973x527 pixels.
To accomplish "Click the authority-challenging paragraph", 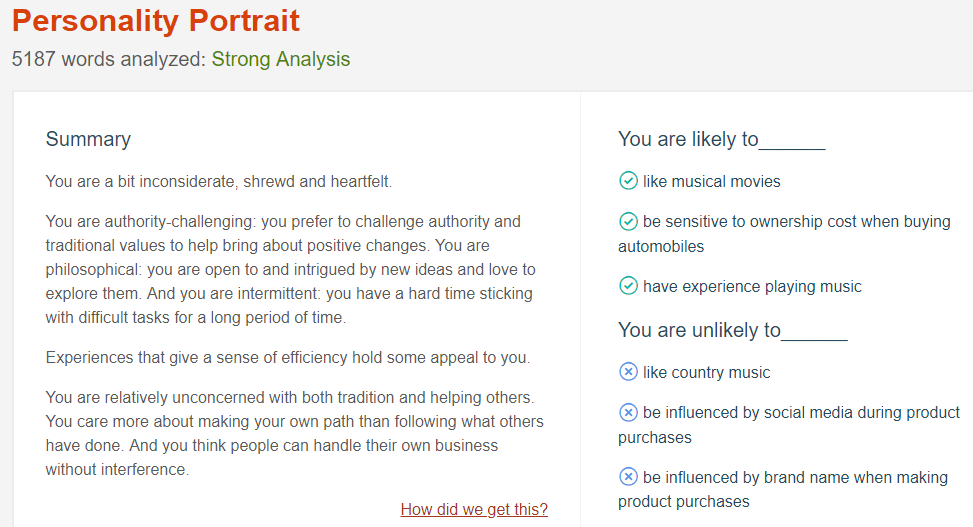I will (290, 269).
